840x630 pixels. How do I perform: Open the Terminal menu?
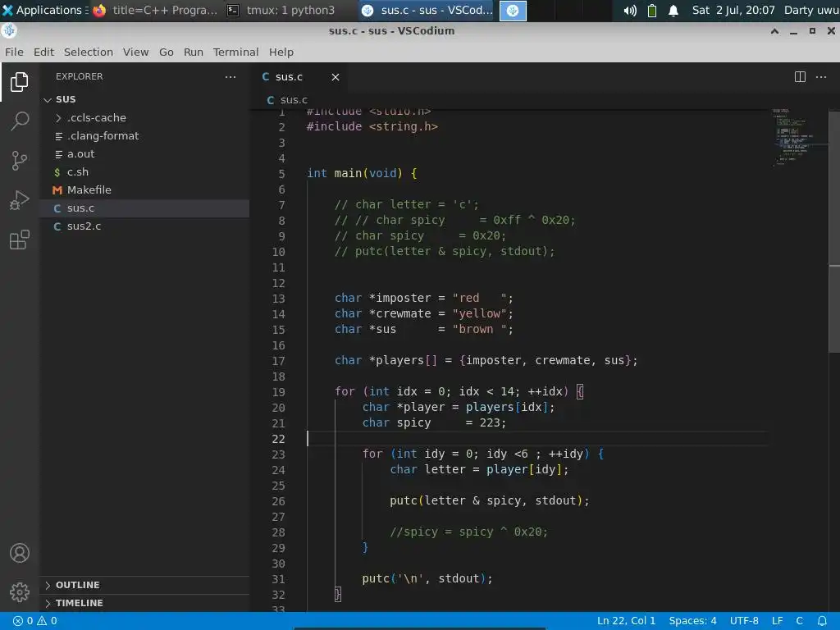235,52
